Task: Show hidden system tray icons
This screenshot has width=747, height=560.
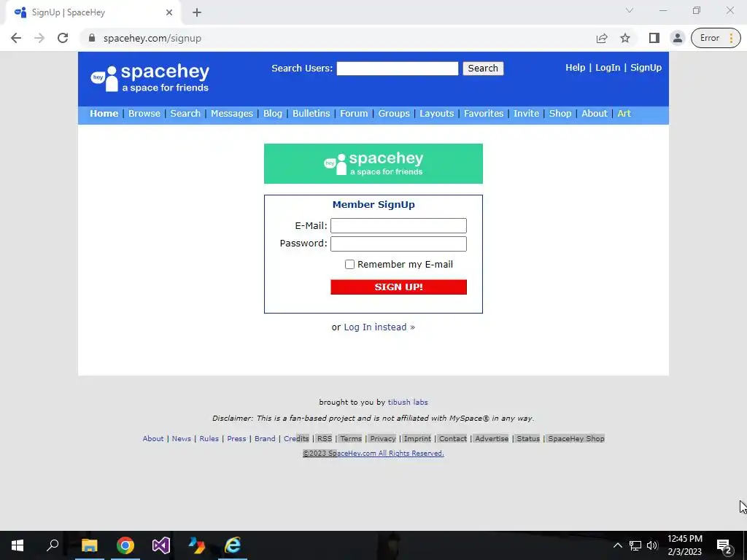Action: point(617,545)
